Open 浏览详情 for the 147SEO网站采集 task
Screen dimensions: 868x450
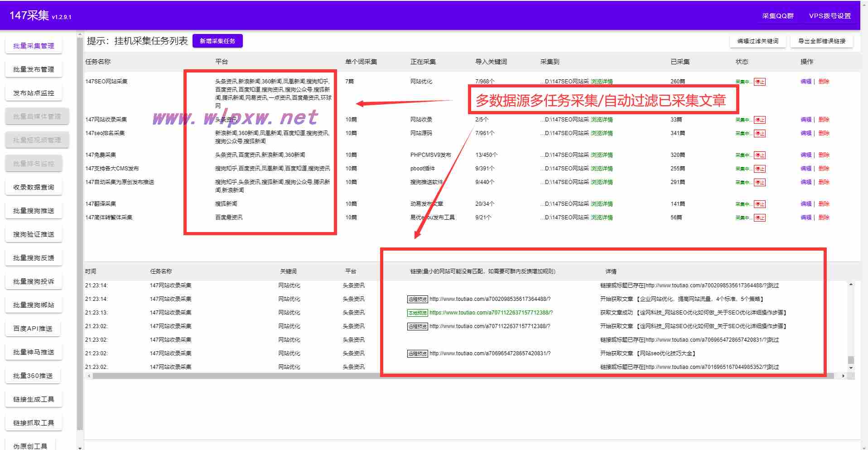(602, 82)
